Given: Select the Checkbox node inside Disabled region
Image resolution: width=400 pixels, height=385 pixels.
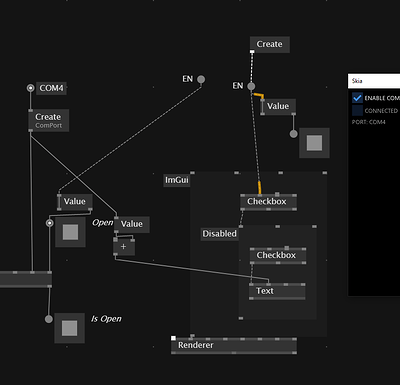Looking at the screenshot, I should tap(278, 256).
